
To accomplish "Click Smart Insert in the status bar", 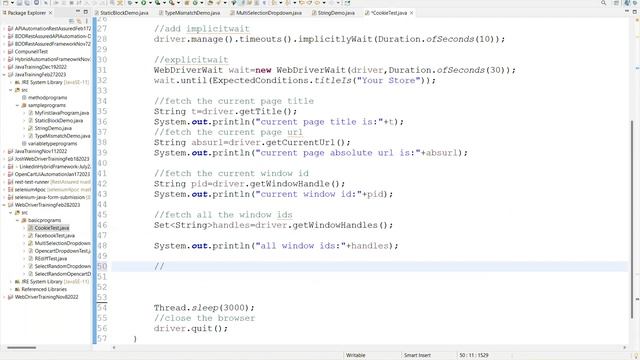I will pyautogui.click(x=417, y=355).
